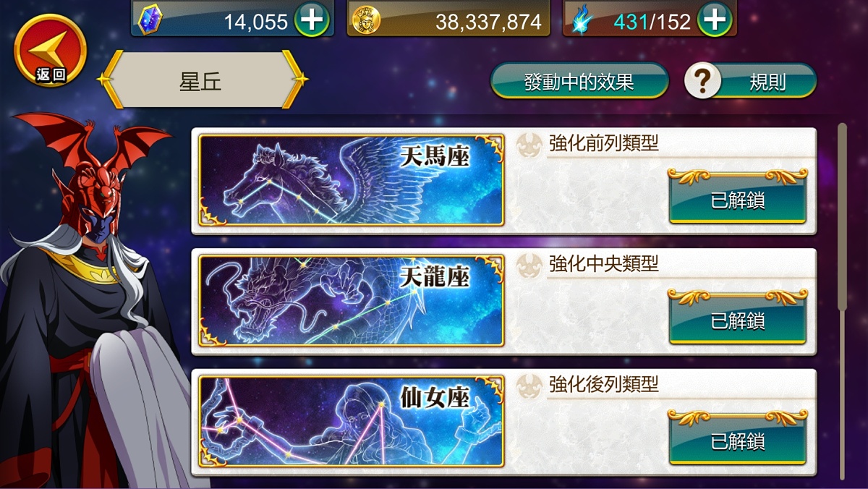Tap the round emblem beside 強化前列類型
Viewport: 868px width, 489px height.
click(x=530, y=145)
